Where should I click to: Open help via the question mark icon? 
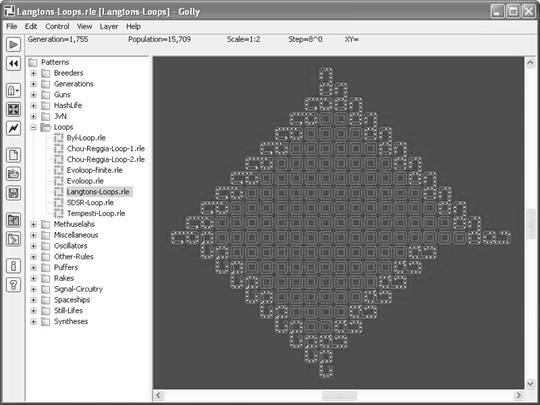click(x=13, y=285)
